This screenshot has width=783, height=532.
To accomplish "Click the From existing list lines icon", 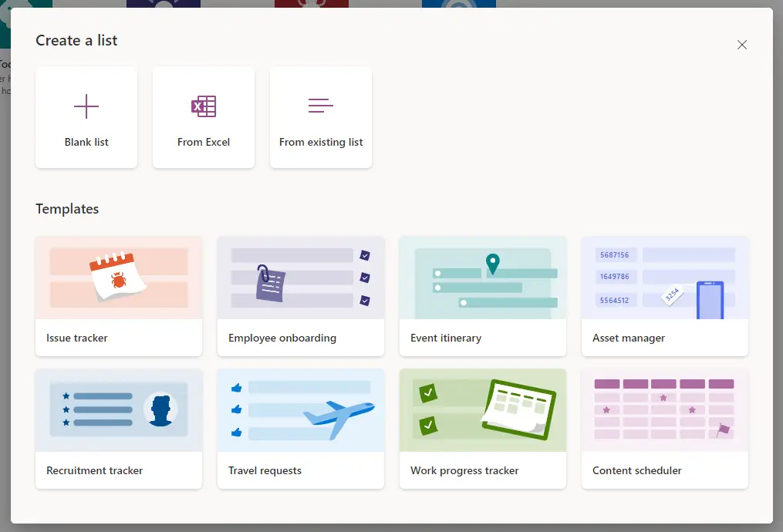I will [x=321, y=106].
